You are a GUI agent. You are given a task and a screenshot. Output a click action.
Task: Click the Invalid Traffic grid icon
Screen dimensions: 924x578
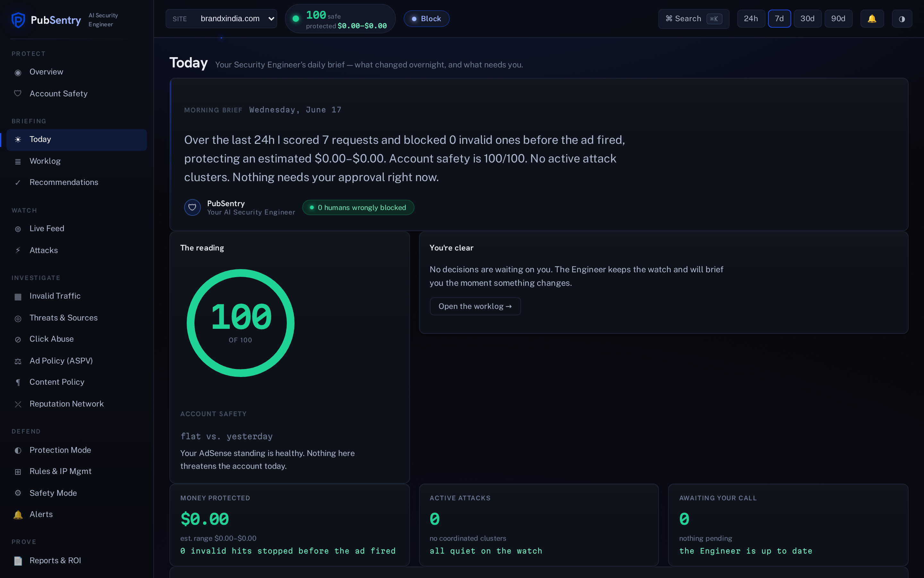tap(18, 296)
